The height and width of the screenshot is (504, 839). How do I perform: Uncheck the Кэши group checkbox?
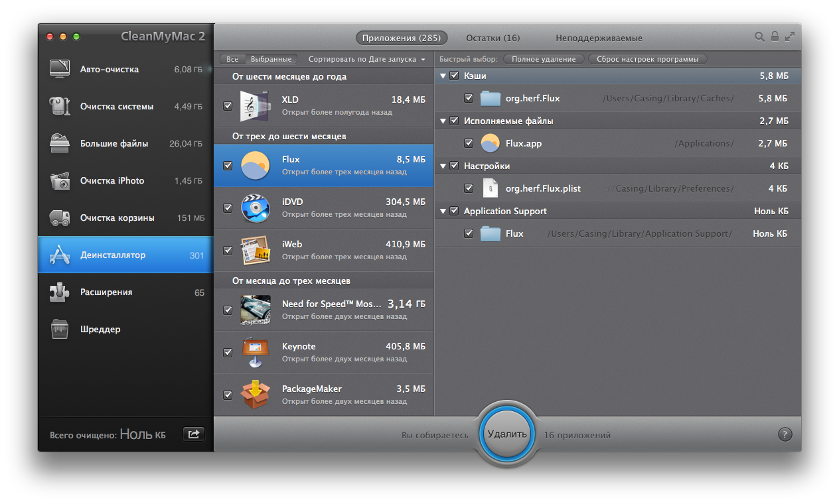(454, 76)
